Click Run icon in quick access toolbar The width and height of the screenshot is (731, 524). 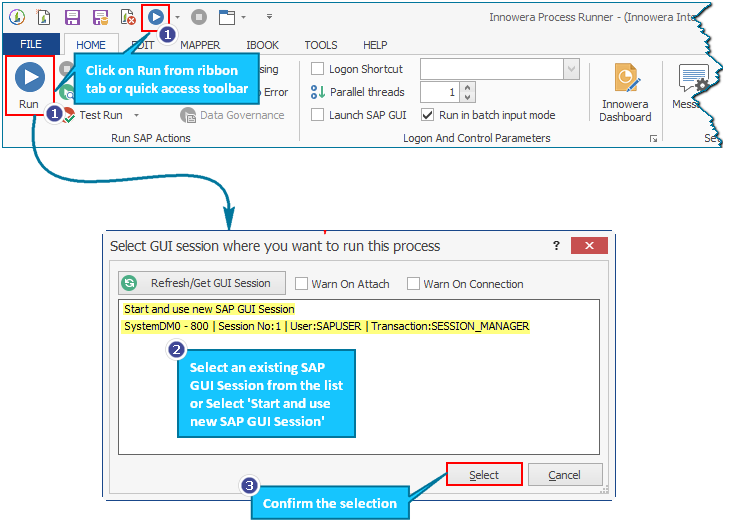[x=155, y=17]
